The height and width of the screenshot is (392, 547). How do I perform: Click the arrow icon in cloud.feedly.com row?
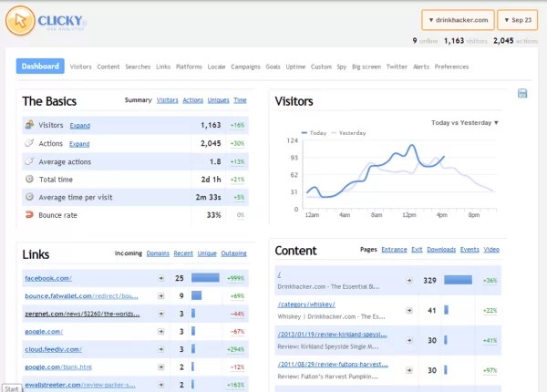tap(160, 349)
